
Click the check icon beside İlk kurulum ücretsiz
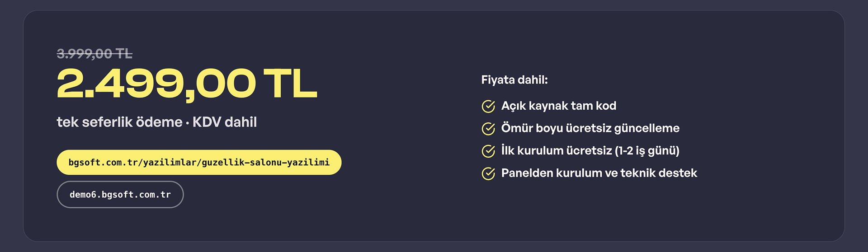[x=488, y=151]
